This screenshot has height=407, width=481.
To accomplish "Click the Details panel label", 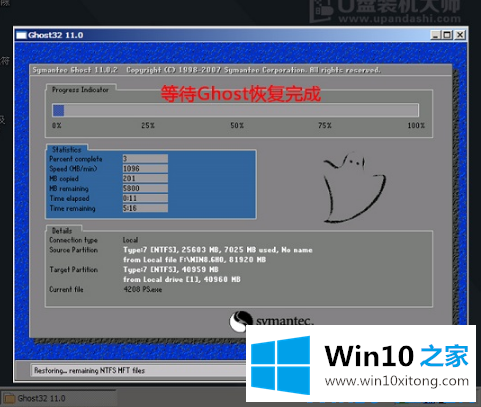I will pos(62,231).
